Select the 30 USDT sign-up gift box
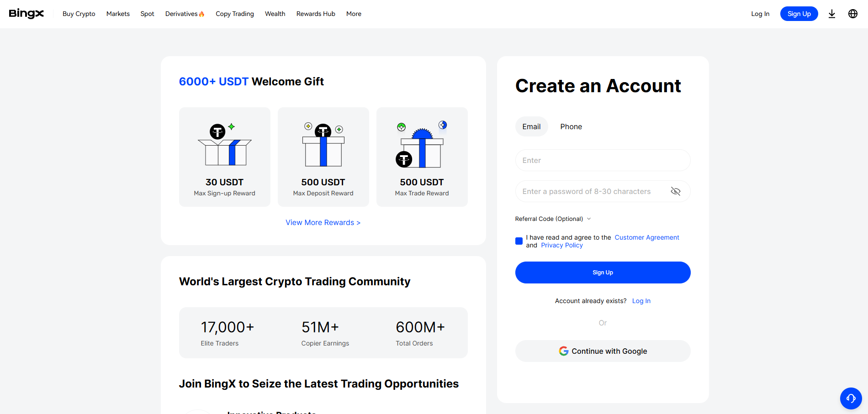 (225, 157)
